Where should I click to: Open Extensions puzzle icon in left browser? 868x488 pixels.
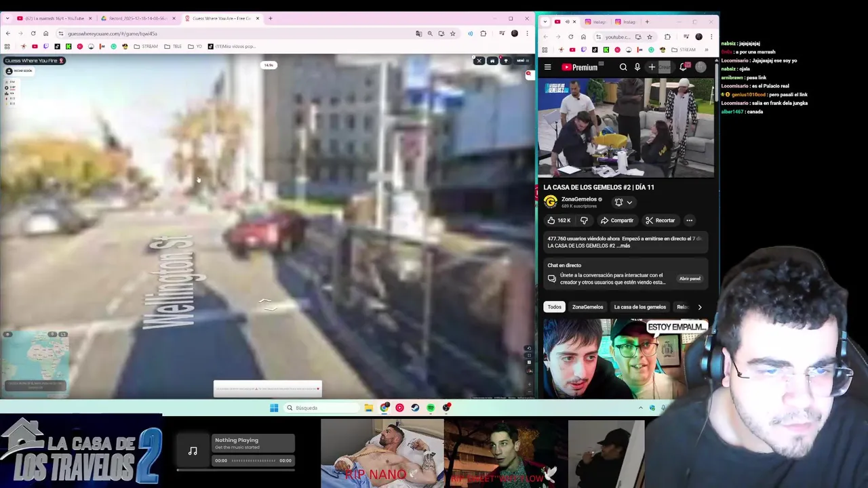(x=484, y=33)
